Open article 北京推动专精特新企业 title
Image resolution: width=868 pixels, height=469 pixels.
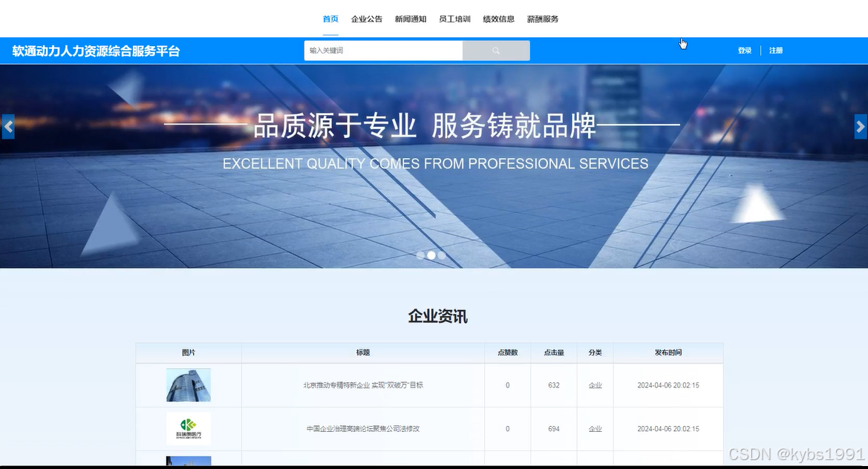tap(363, 385)
